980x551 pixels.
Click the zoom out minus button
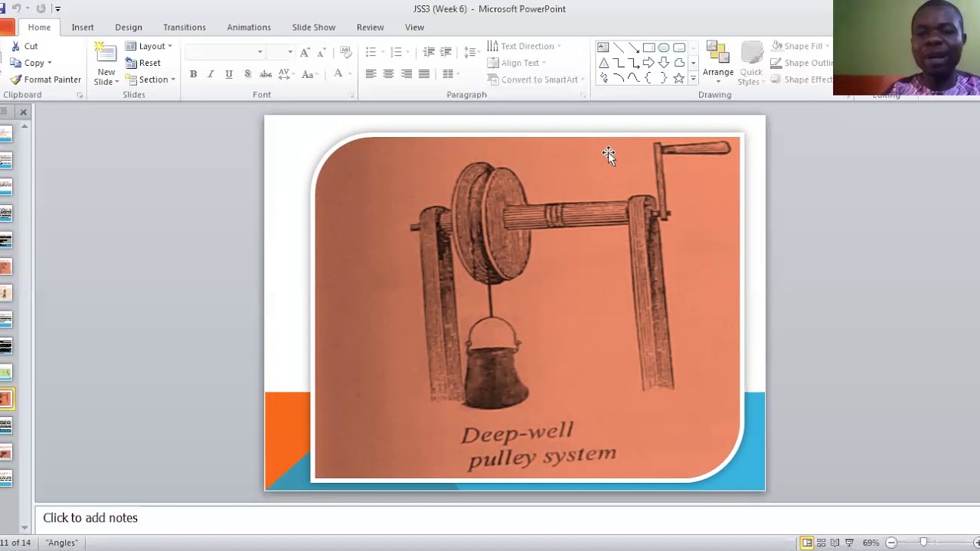pos(891,543)
